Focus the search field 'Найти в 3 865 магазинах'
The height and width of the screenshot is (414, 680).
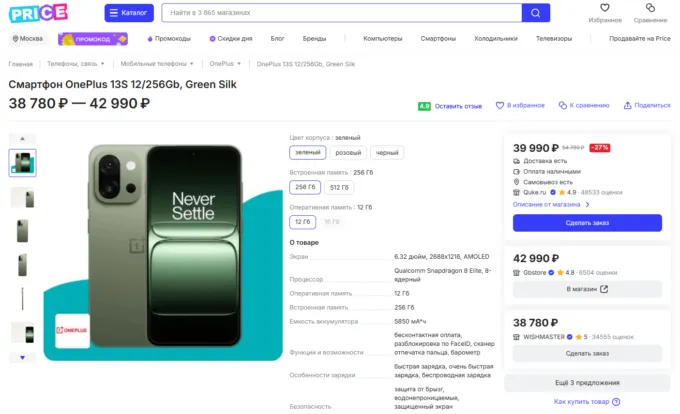[342, 13]
